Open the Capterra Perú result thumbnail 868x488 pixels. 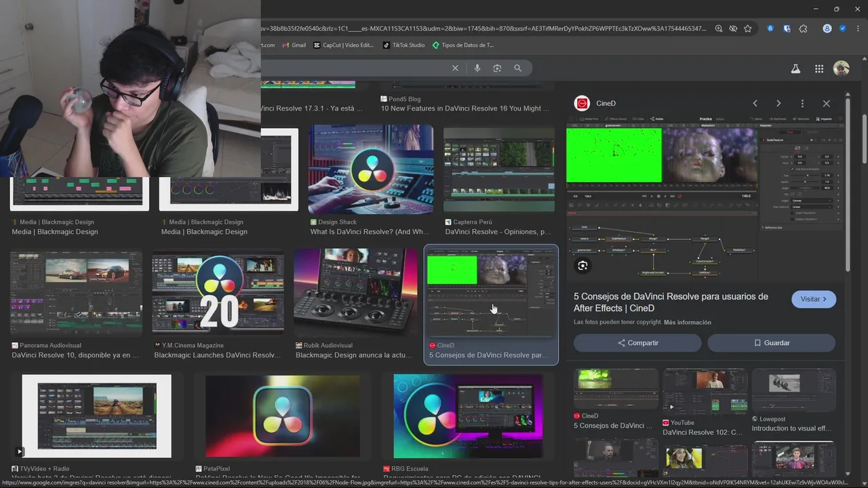pyautogui.click(x=498, y=169)
